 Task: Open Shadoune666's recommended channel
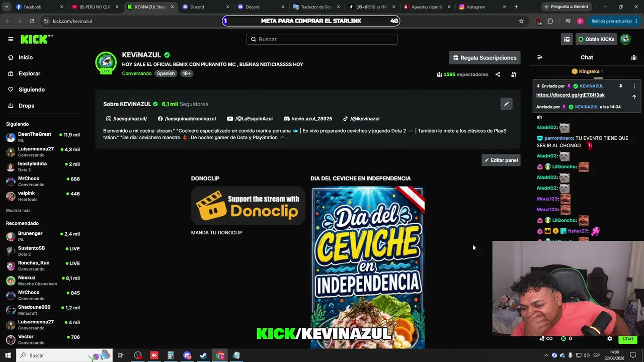tap(43, 310)
